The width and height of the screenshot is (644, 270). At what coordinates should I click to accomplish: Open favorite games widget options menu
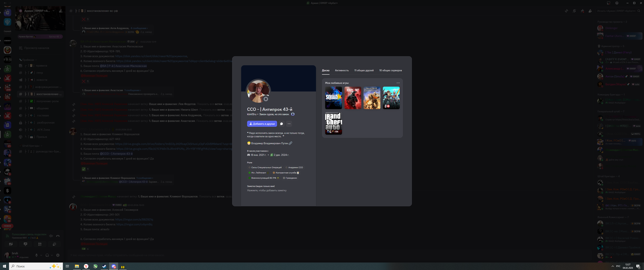pos(398,83)
